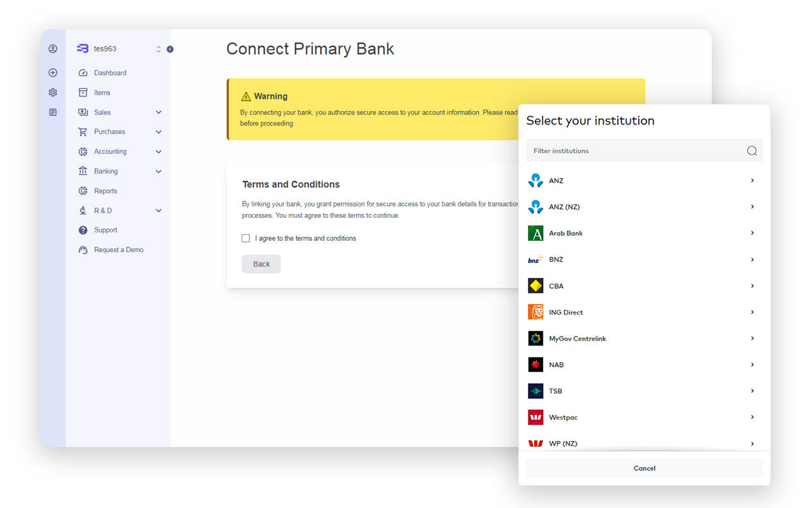The width and height of the screenshot is (812, 508).
Task: Click the arrow on the Westpac row
Action: (752, 417)
